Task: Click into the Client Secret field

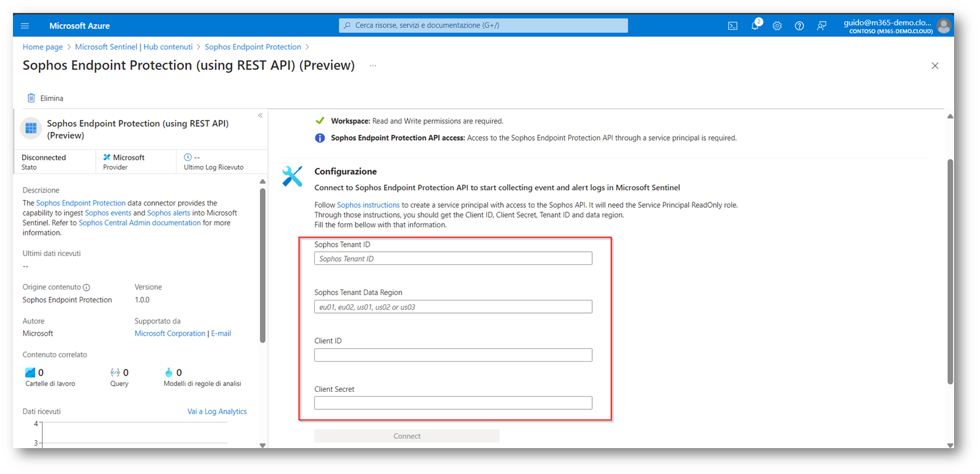Action: point(453,403)
